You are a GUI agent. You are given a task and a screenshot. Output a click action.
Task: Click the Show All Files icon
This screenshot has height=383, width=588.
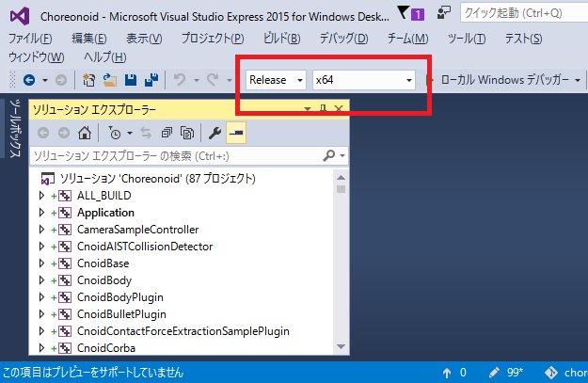(x=187, y=133)
